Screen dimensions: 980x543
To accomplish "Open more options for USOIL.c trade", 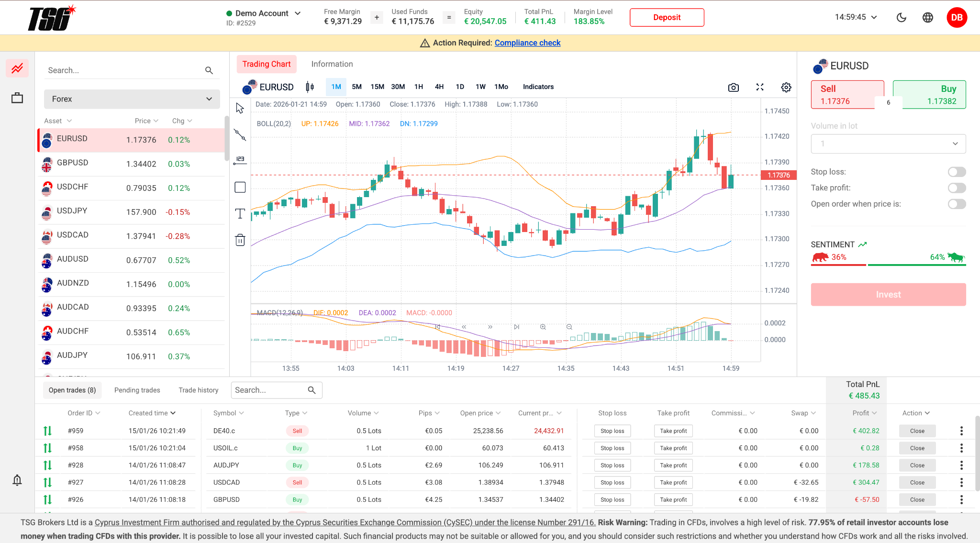I will pos(961,448).
